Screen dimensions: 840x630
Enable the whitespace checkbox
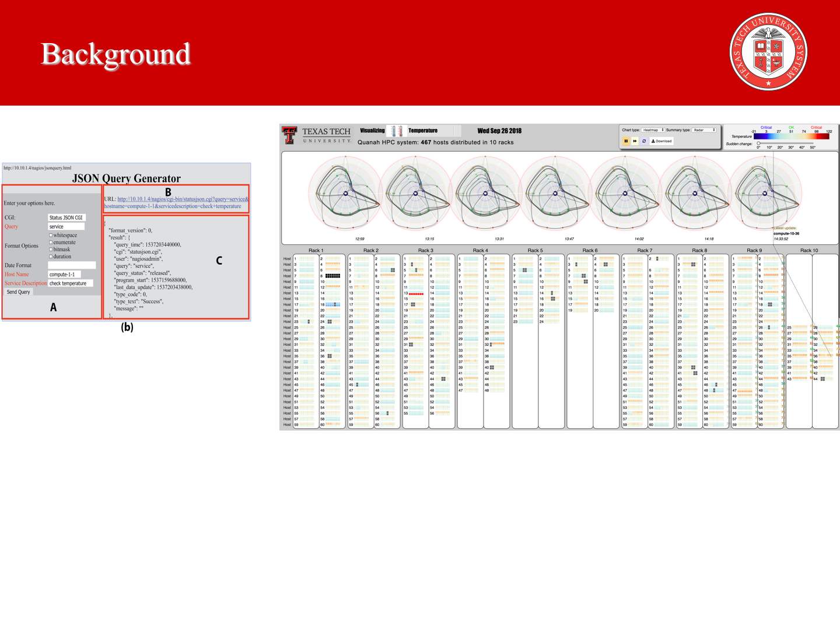51,235
